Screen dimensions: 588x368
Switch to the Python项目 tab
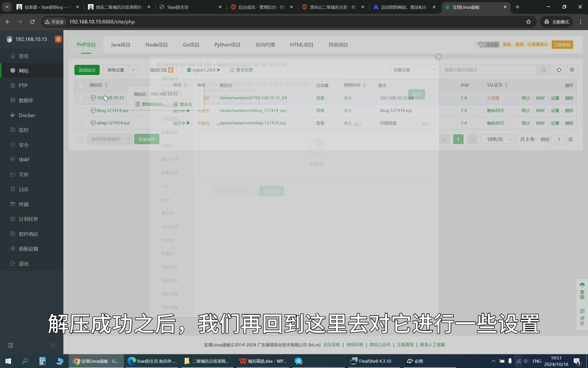(x=227, y=45)
